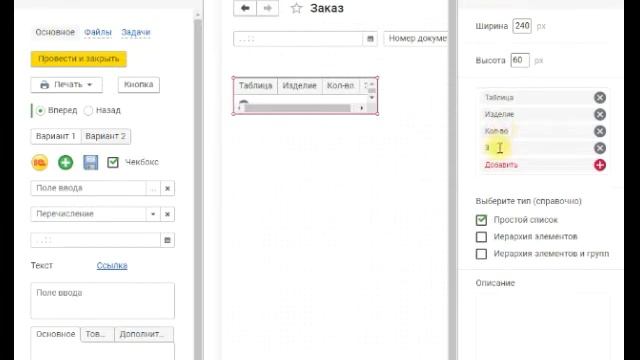Screen dimensions: 640x360
Task: Switch to the Основное tab at top
Action: [55, 32]
